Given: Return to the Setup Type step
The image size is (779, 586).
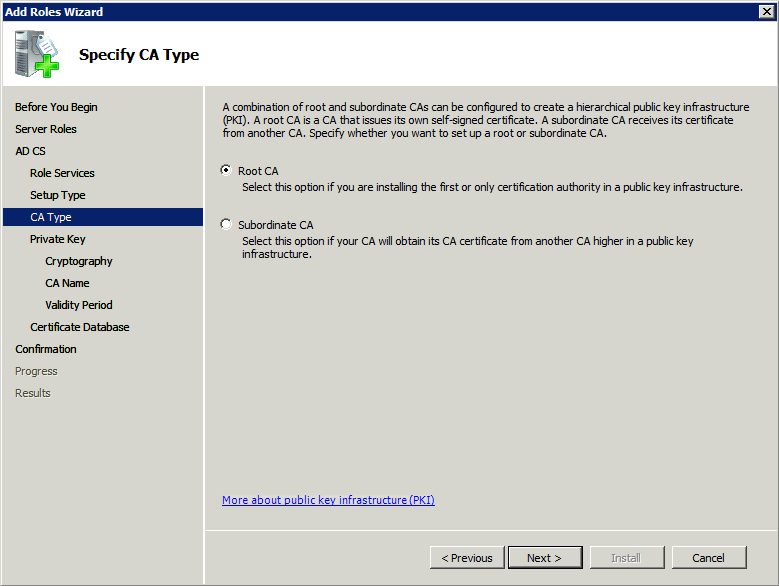Looking at the screenshot, I should pyautogui.click(x=58, y=195).
